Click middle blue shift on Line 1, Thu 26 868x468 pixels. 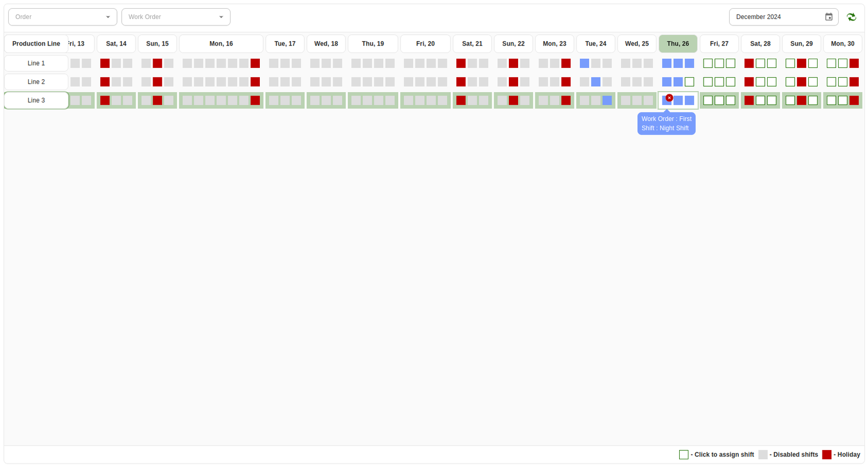coord(678,64)
